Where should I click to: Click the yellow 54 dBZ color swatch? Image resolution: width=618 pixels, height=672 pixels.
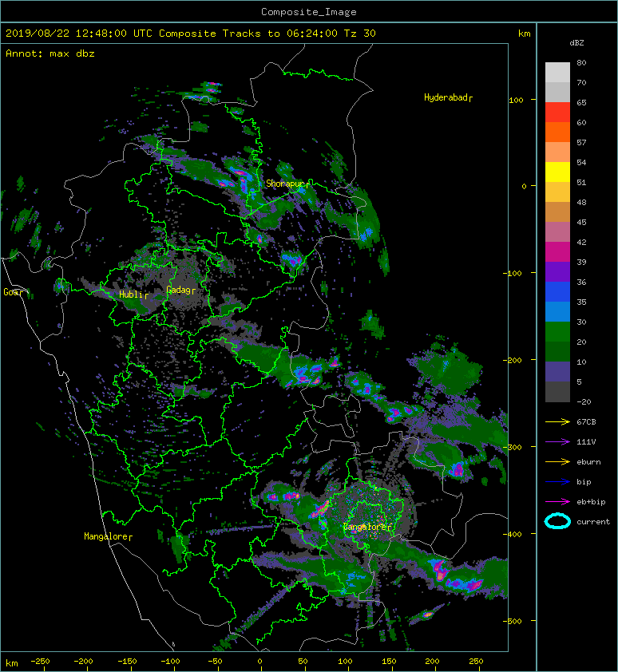point(557,172)
